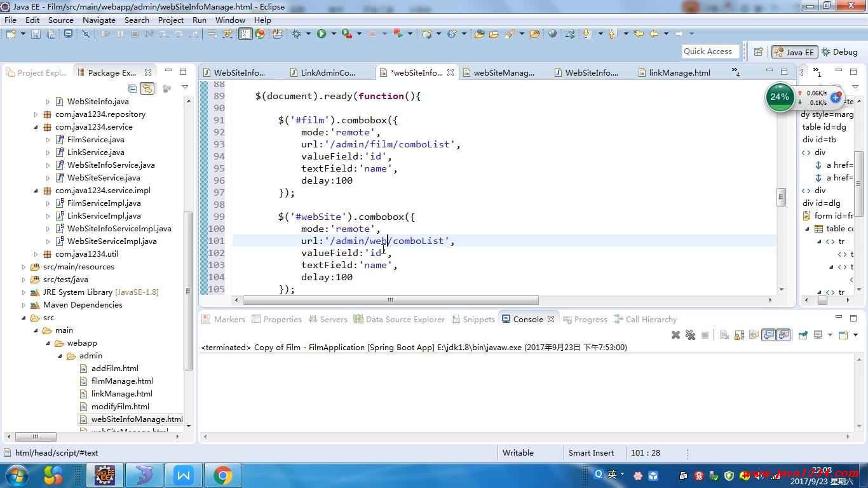Open the Window menu
The width and height of the screenshot is (868, 488).
click(x=230, y=20)
